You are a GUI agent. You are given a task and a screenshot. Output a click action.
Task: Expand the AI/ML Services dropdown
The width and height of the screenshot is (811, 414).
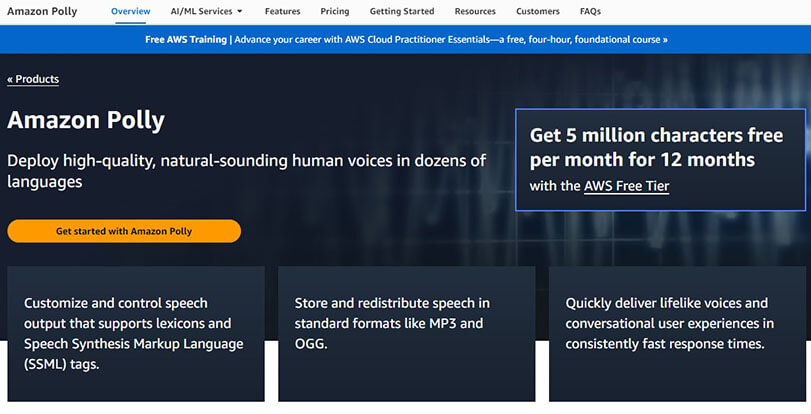click(x=206, y=11)
